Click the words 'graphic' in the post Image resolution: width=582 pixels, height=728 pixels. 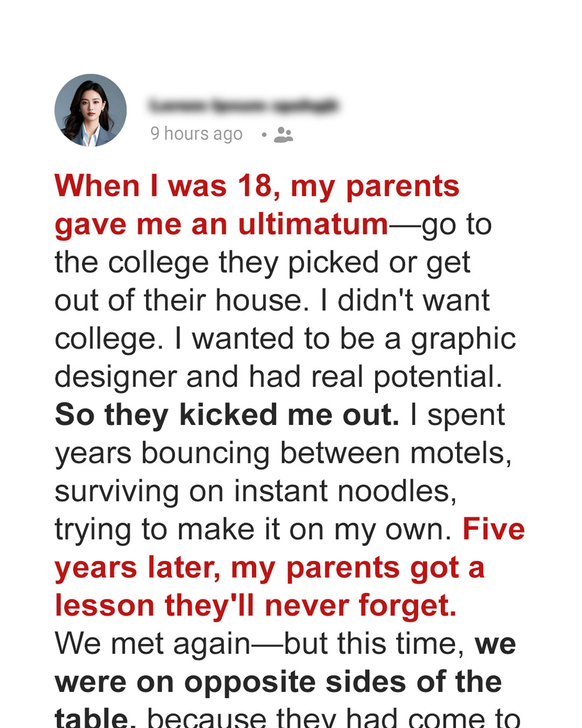[x=463, y=340]
